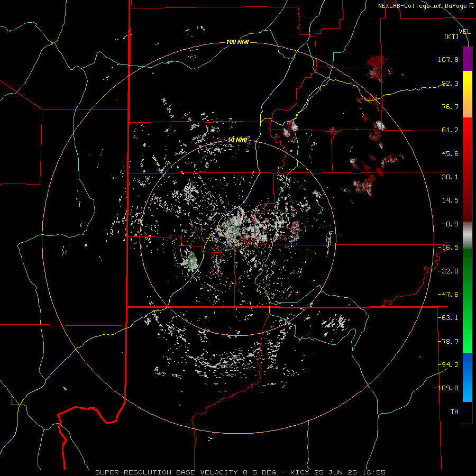Select the -78.7 legend value
This screenshot has width=476, height=476.
point(448,342)
